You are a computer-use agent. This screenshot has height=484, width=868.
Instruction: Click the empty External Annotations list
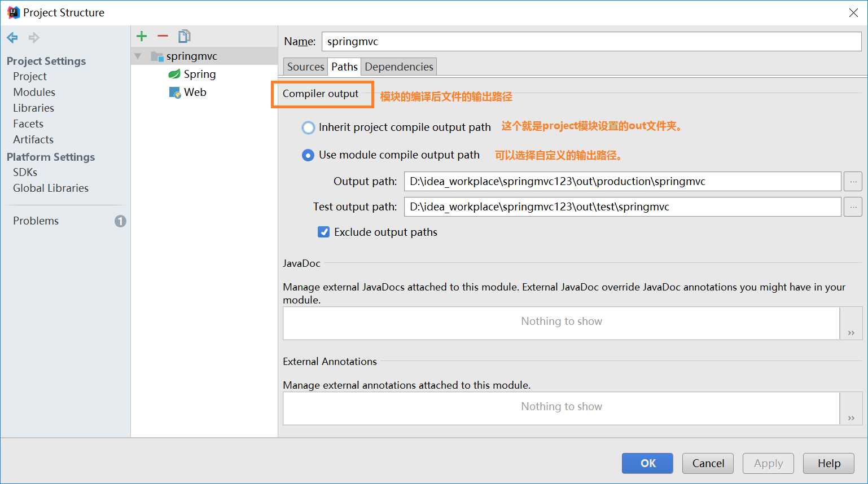point(561,408)
